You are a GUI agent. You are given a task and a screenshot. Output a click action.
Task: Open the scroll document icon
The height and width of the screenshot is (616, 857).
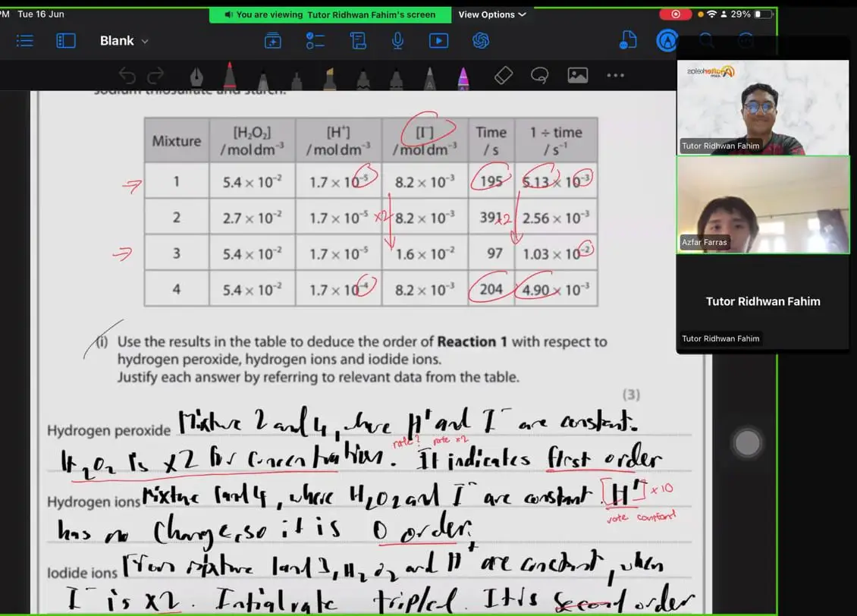[x=358, y=41]
